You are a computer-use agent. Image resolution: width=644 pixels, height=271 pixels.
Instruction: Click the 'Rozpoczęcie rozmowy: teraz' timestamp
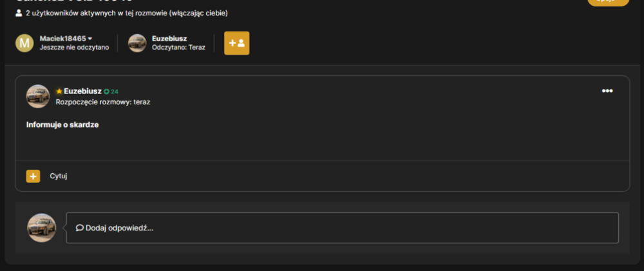coord(103,102)
